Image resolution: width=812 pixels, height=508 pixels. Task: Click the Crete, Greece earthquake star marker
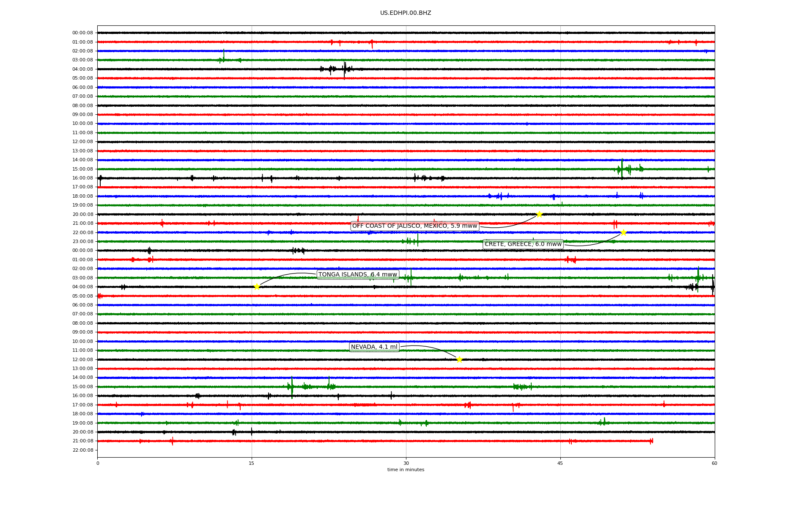tap(623, 232)
